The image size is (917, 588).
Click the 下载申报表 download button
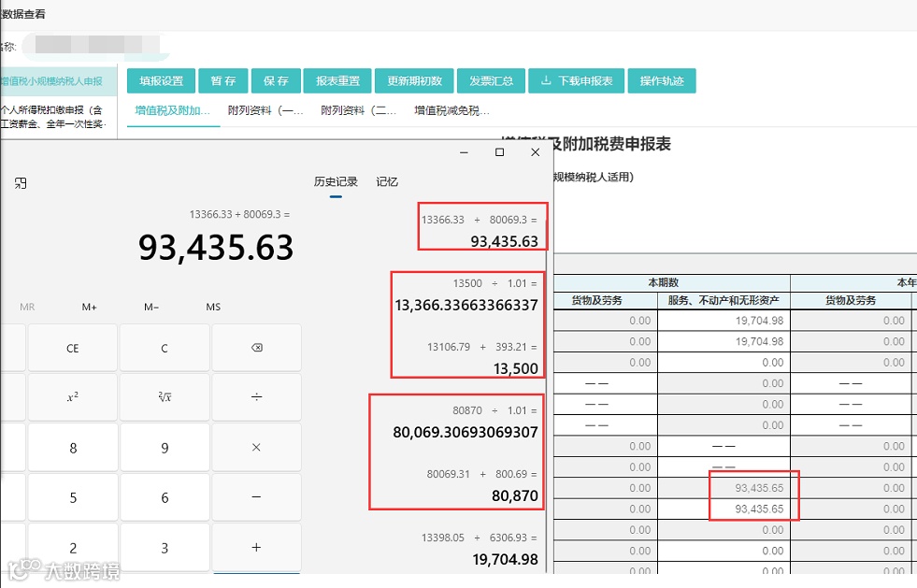click(x=576, y=80)
